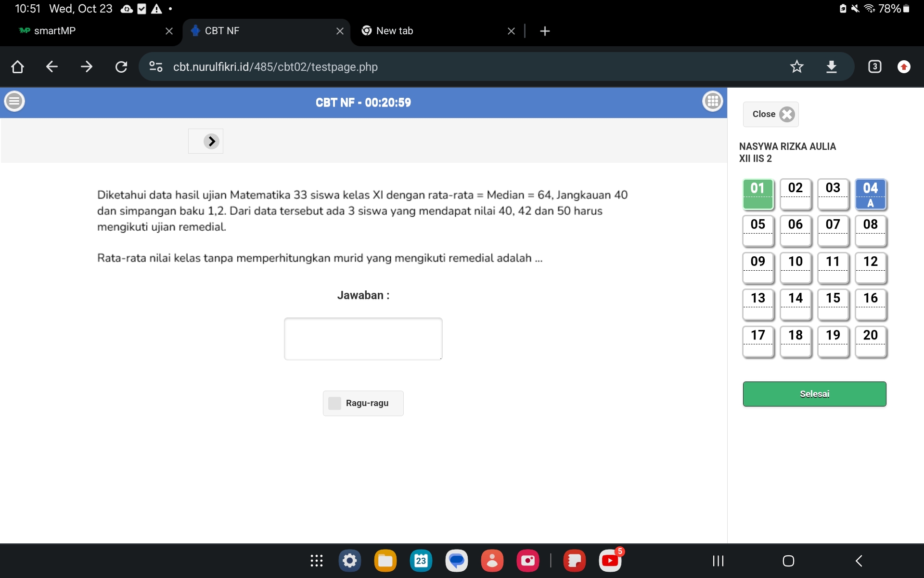This screenshot has height=578, width=924.
Task: Select question number 12 in navigator
Action: tap(870, 262)
